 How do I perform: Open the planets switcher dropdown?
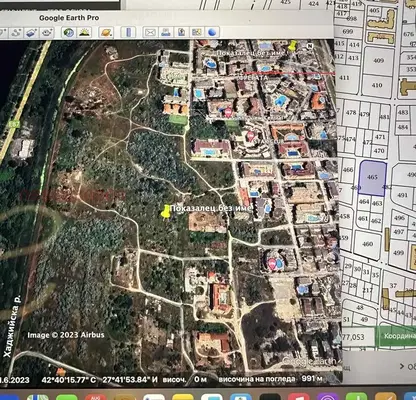pos(106,32)
